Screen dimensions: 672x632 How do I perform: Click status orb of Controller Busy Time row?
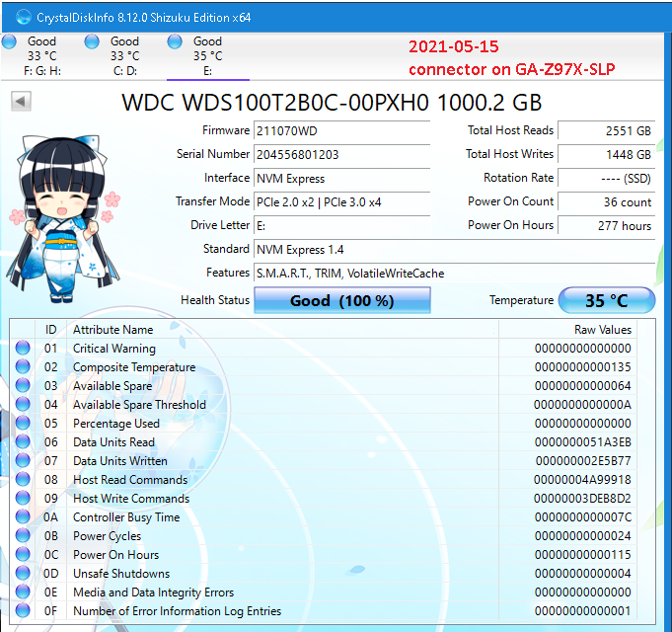pos(23,516)
